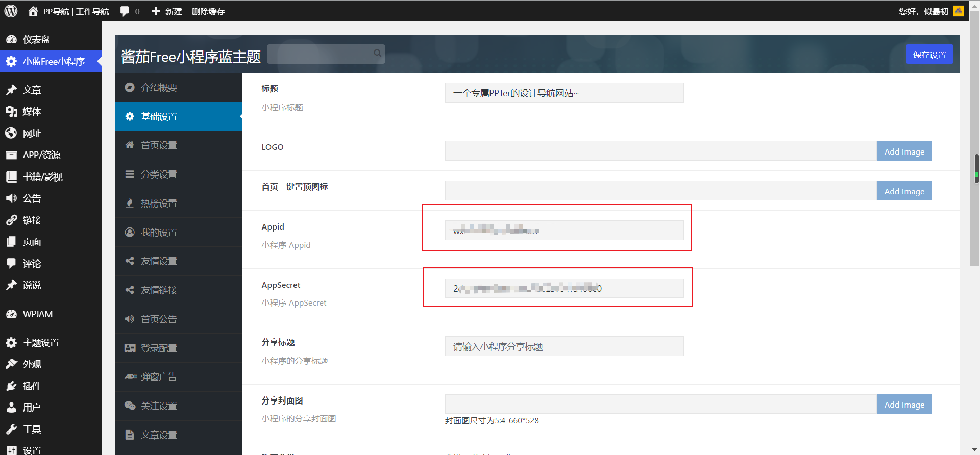980x455 pixels.
Task: Click the 首页一键置顶图标 URL field
Action: (661, 191)
